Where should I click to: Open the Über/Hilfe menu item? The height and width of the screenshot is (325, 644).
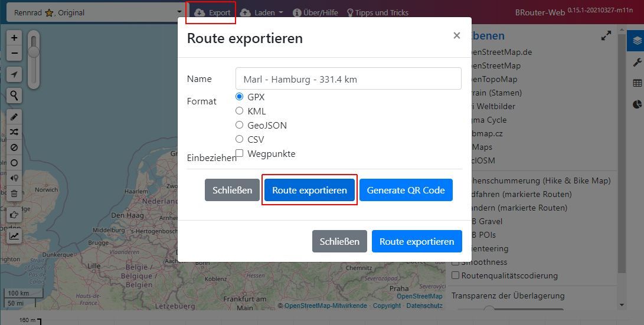pyautogui.click(x=315, y=12)
